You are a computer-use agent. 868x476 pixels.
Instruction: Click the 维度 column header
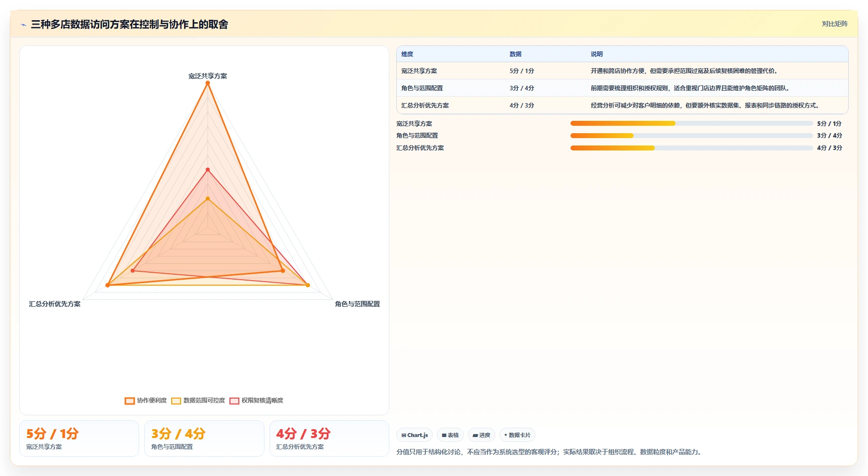point(407,54)
